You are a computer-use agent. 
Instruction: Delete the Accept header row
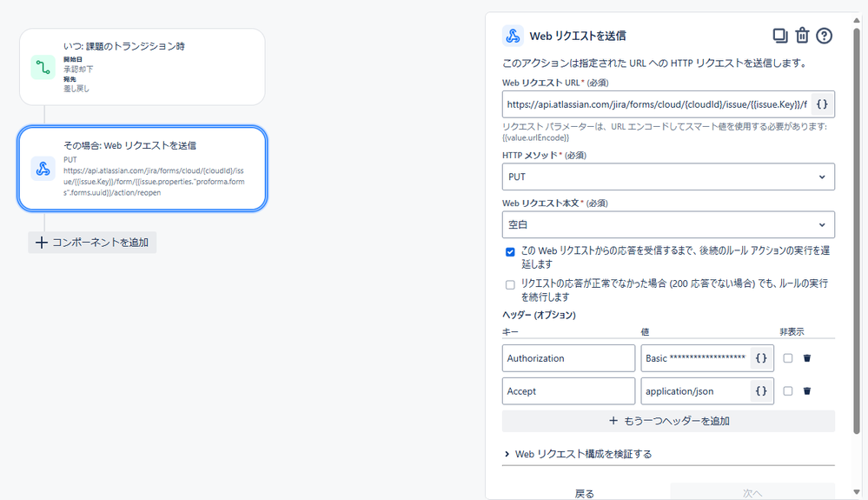(807, 391)
